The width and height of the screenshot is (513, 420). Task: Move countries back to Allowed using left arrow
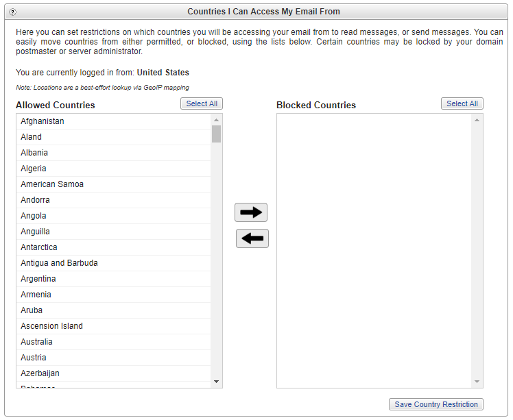252,238
